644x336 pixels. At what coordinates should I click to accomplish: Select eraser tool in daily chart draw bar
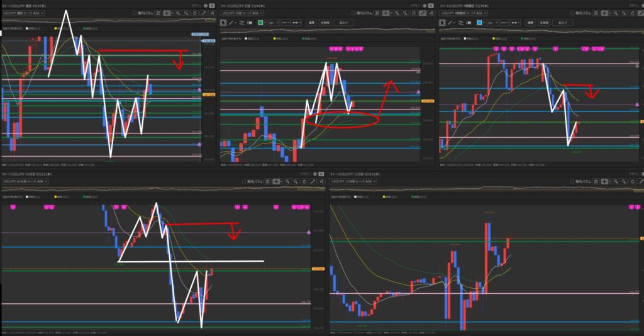click(x=250, y=23)
